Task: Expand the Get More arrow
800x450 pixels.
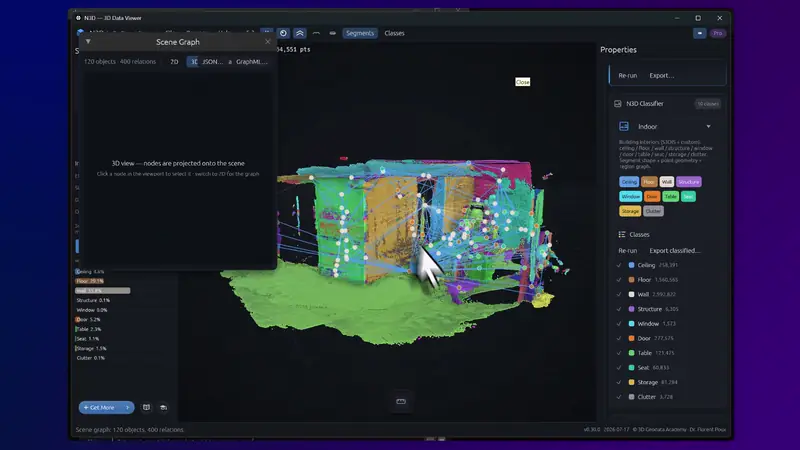Action: (127, 408)
